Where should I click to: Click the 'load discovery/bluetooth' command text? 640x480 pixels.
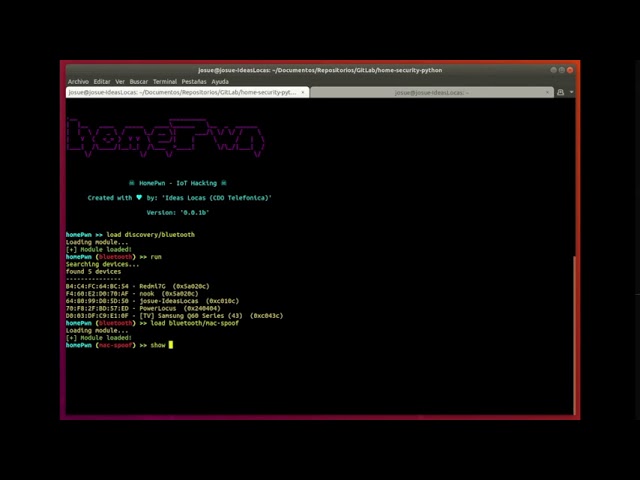pyautogui.click(x=151, y=235)
